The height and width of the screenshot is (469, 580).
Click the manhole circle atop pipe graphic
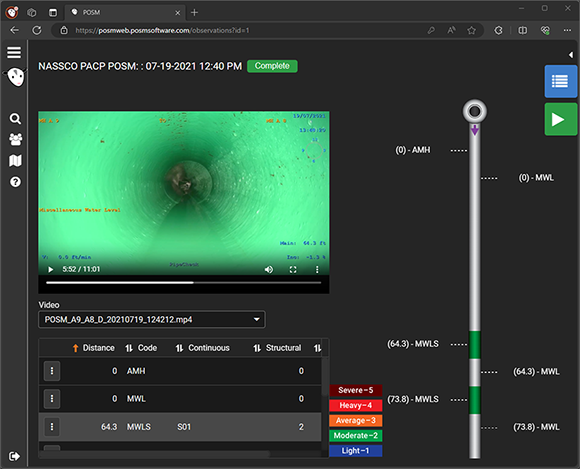(x=475, y=111)
